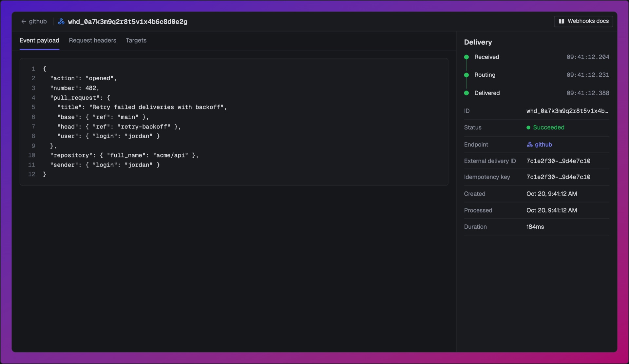Screen dimensions: 629x364
Task: Click the Routing timestamp 09:41:12.231
Action: click(588, 75)
